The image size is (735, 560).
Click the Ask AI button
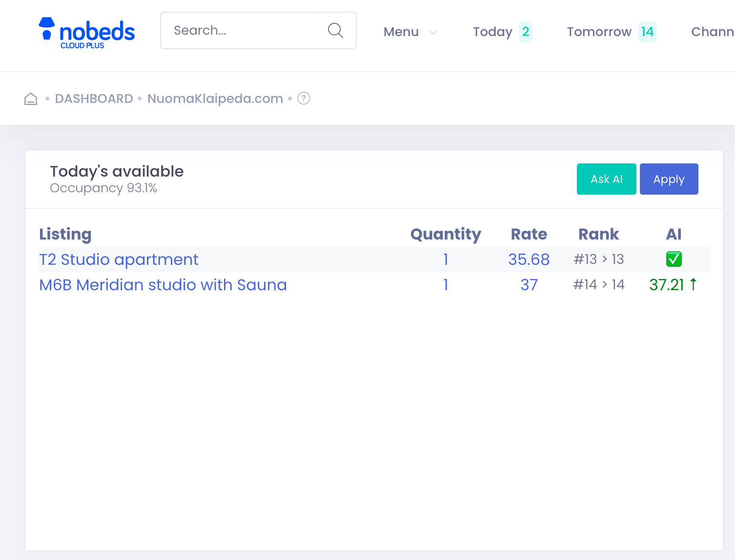click(x=606, y=179)
